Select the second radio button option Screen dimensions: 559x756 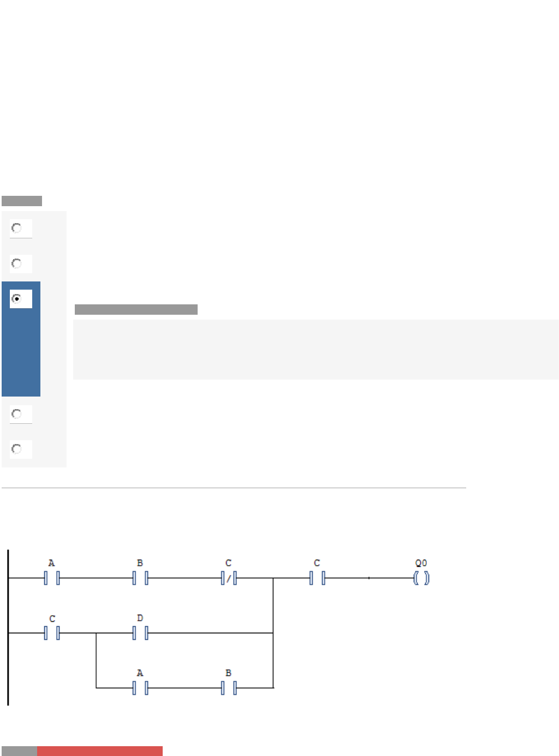[x=17, y=264]
